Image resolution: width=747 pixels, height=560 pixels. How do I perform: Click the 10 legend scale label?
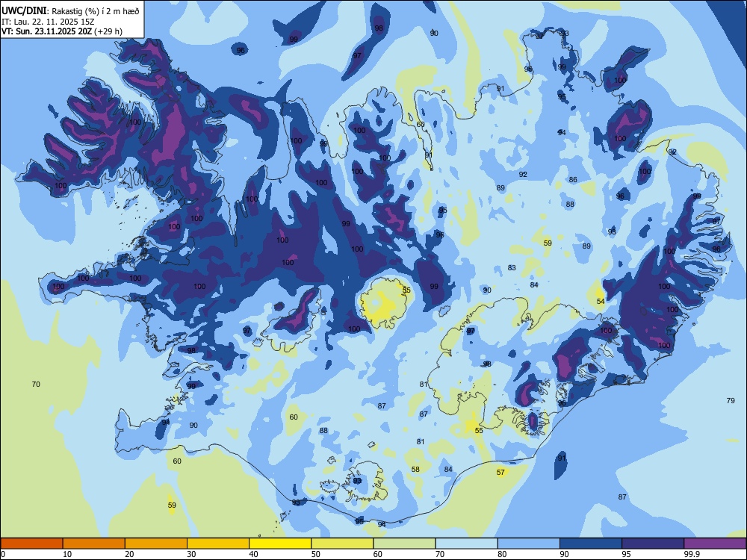coord(67,554)
